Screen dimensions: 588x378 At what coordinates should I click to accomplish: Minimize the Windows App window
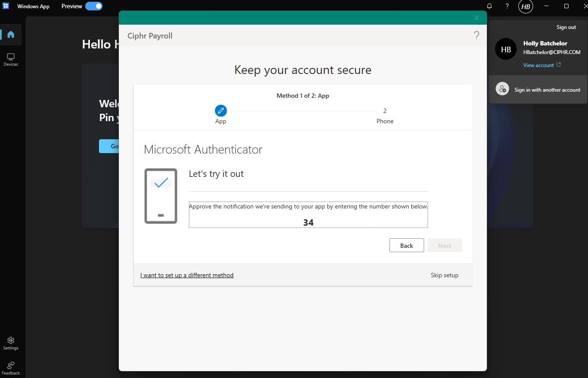pyautogui.click(x=546, y=6)
